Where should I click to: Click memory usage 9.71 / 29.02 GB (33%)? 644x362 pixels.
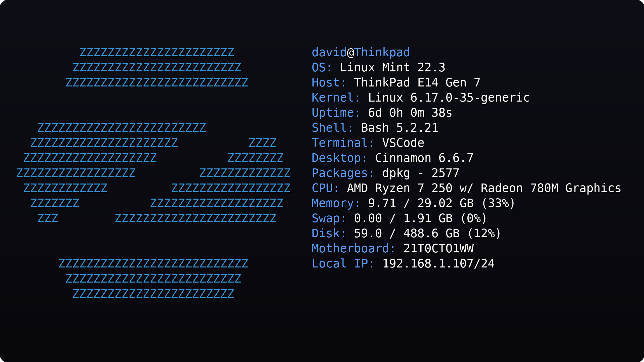click(442, 203)
